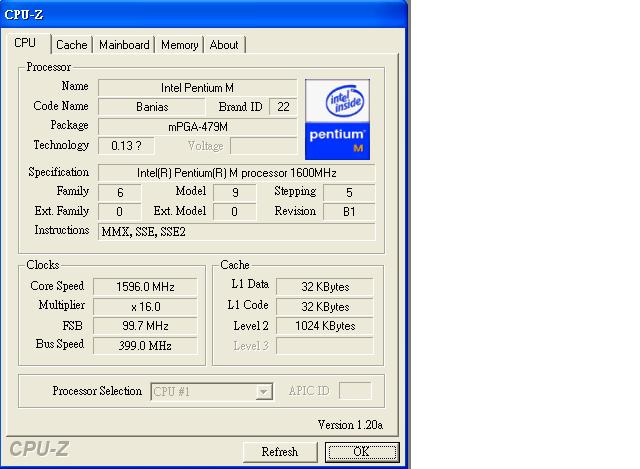Click the Version 1.20a text

tap(351, 425)
